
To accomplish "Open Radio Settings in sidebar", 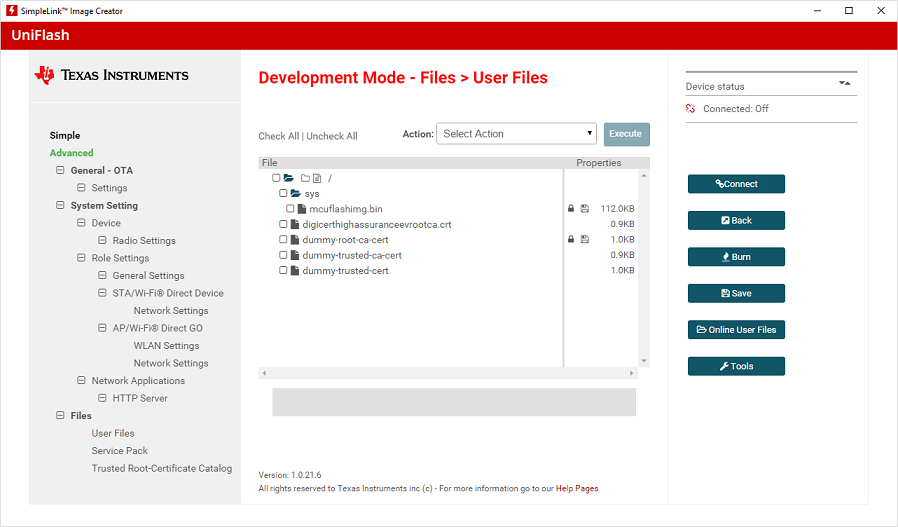I will pyautogui.click(x=144, y=241).
